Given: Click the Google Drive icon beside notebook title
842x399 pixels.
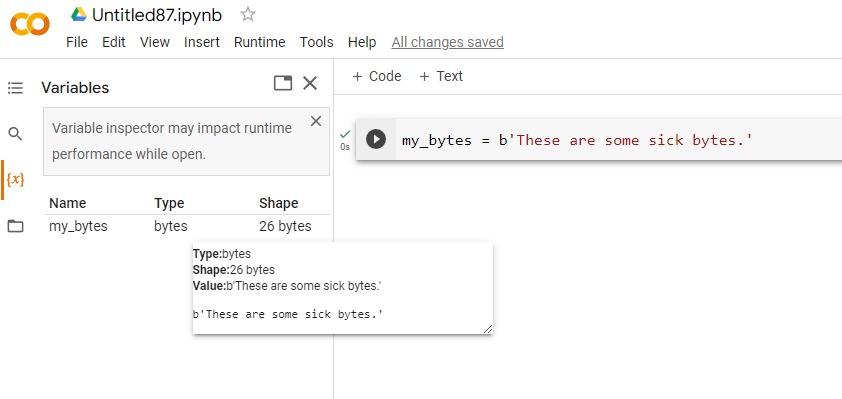Looking at the screenshot, I should point(79,14).
